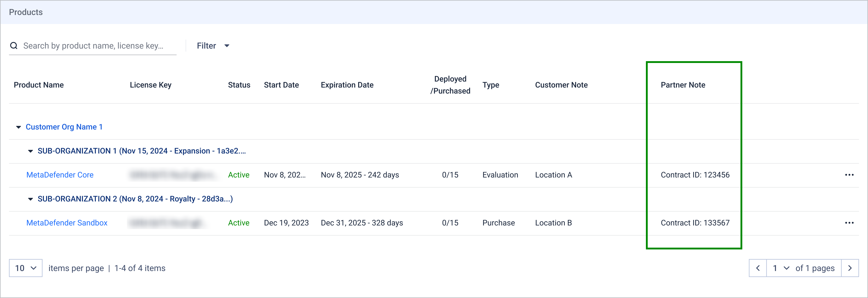Click the Customer Note column header
This screenshot has width=868, height=298.
coord(561,85)
